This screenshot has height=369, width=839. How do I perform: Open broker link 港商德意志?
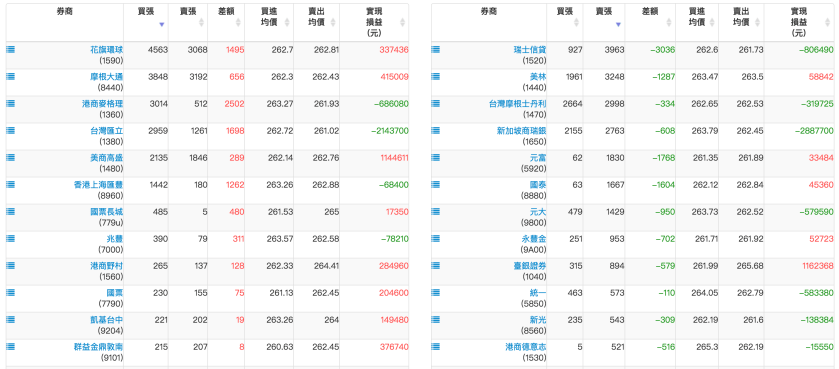click(525, 347)
